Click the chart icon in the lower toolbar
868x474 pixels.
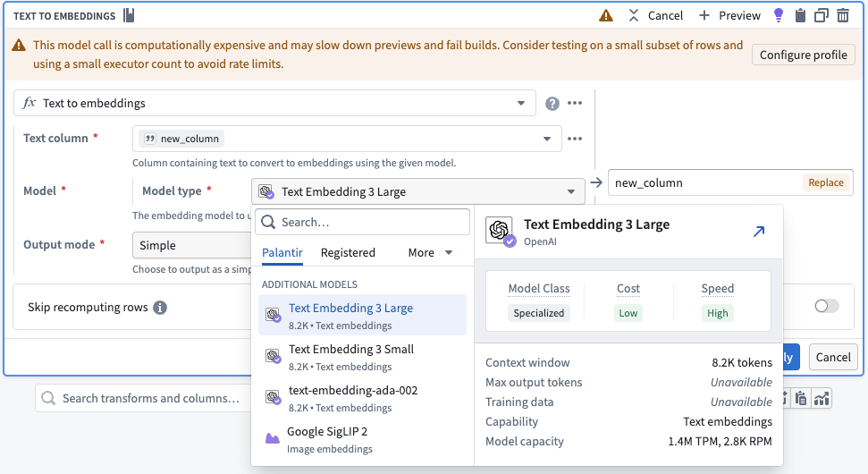tap(822, 398)
